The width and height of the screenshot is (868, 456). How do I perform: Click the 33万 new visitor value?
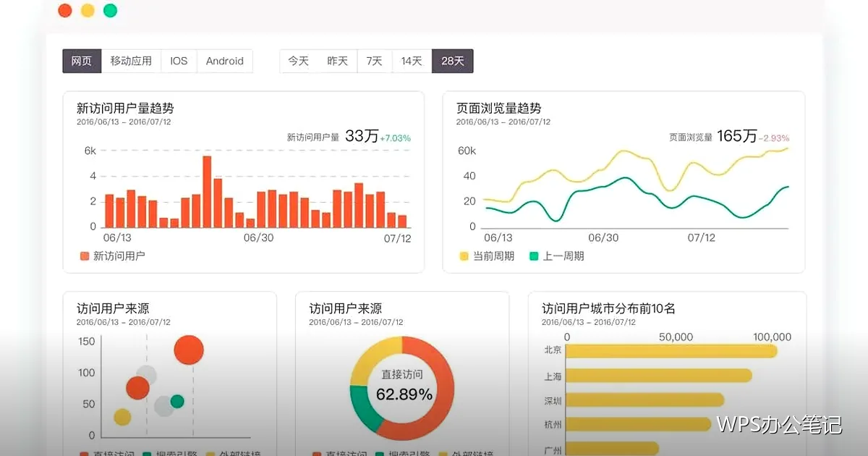click(x=362, y=136)
